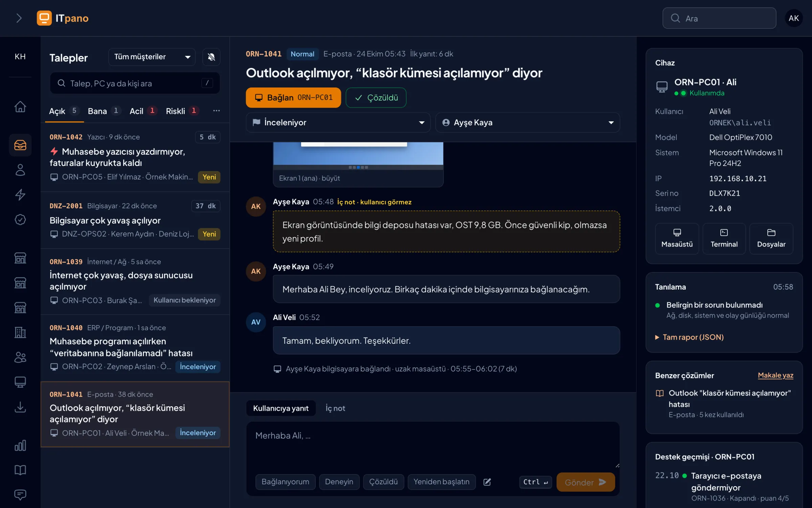
Task: Open the Ayşe Kaya assignee dropdown
Action: click(x=528, y=123)
